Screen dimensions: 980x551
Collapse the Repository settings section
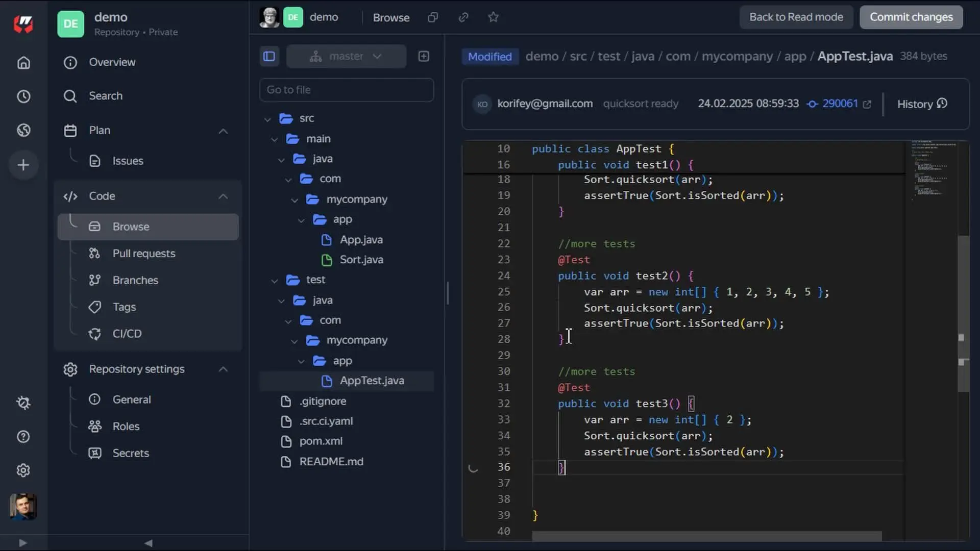(x=223, y=369)
